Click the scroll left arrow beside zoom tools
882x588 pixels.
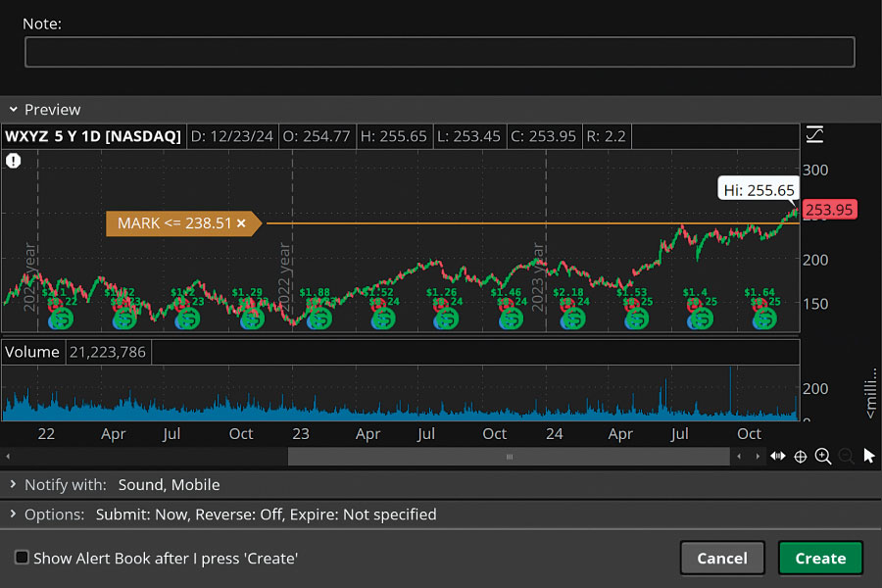(741, 457)
